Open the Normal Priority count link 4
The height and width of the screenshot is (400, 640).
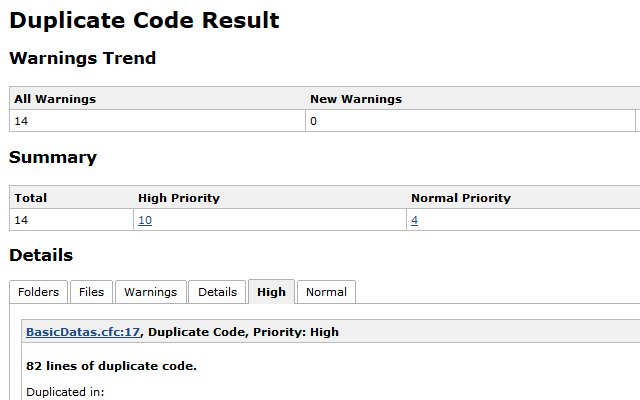pos(414,220)
